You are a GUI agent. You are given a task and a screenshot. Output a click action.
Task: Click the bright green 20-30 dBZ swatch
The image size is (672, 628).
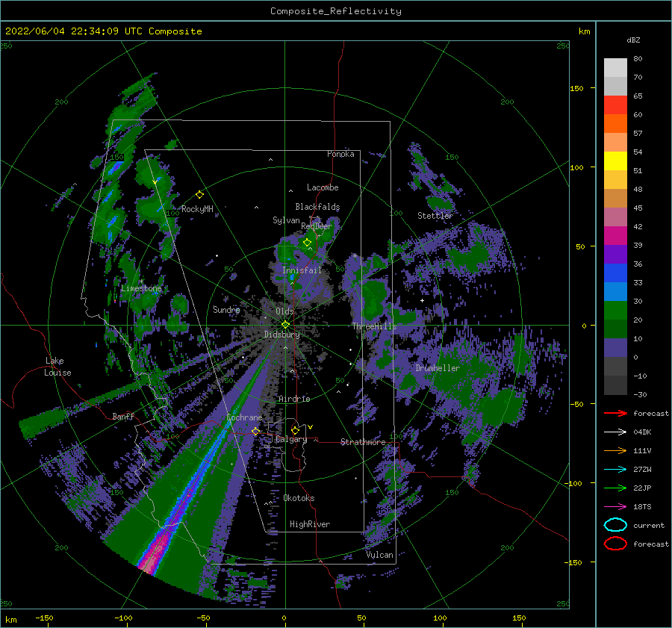(x=615, y=311)
